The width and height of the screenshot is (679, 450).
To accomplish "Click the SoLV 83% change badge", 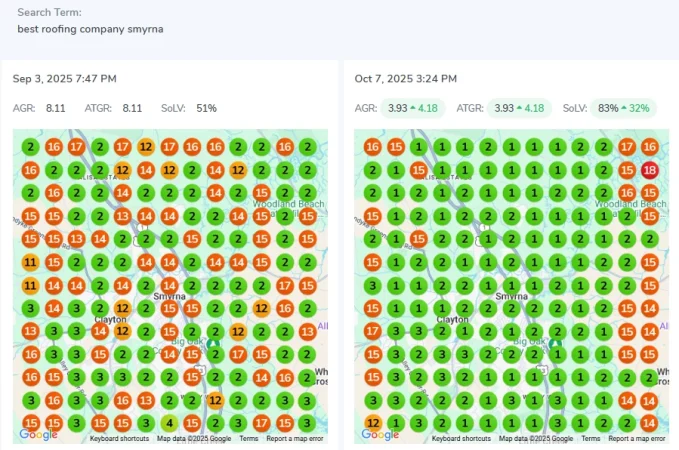I will pos(624,108).
